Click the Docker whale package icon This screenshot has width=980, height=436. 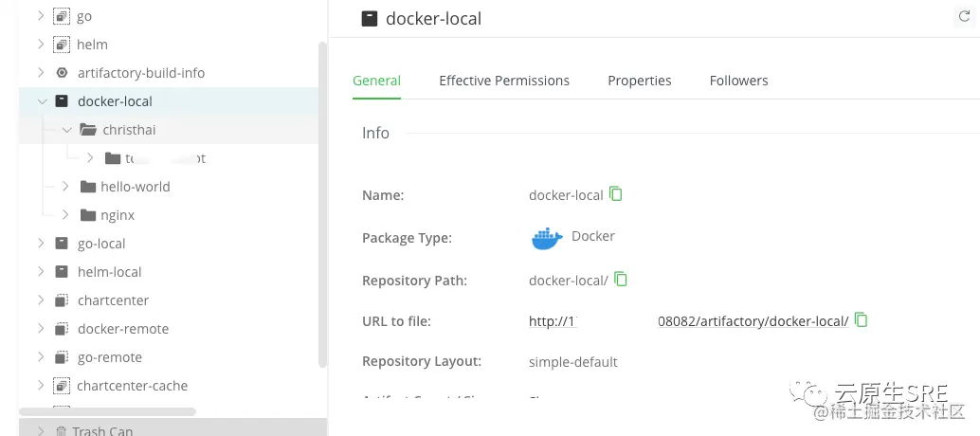click(547, 238)
